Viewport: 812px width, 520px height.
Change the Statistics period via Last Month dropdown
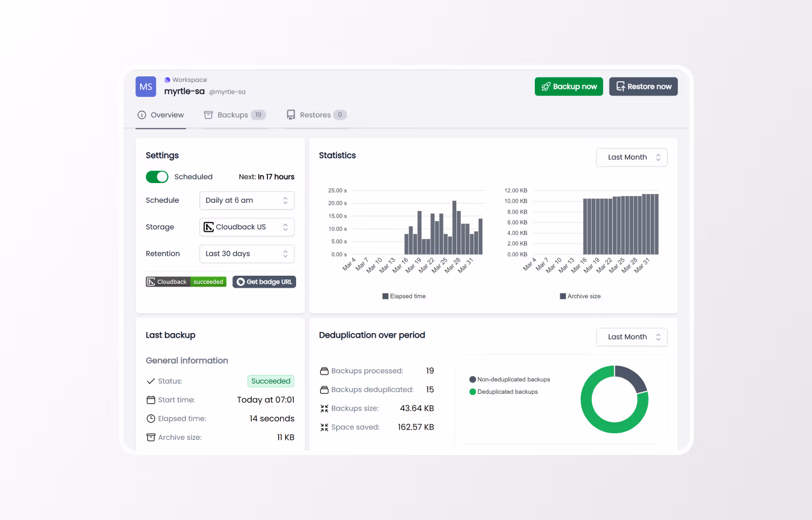tap(631, 157)
